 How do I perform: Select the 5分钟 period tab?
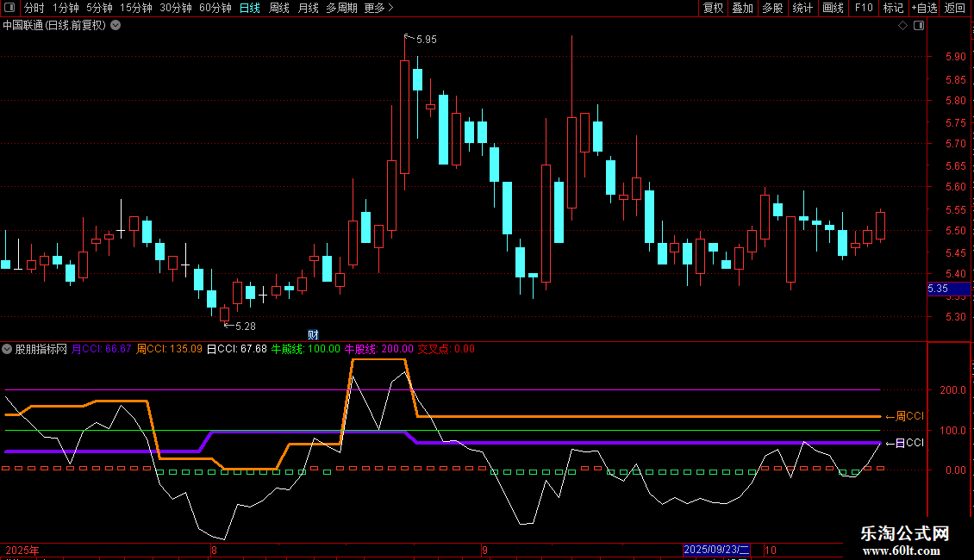coord(99,8)
